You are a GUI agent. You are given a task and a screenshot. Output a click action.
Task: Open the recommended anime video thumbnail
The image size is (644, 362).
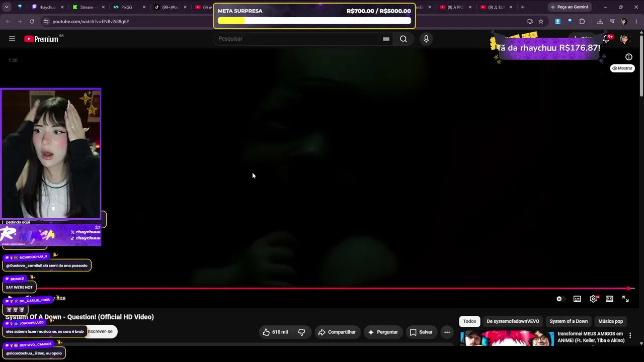[507, 338]
